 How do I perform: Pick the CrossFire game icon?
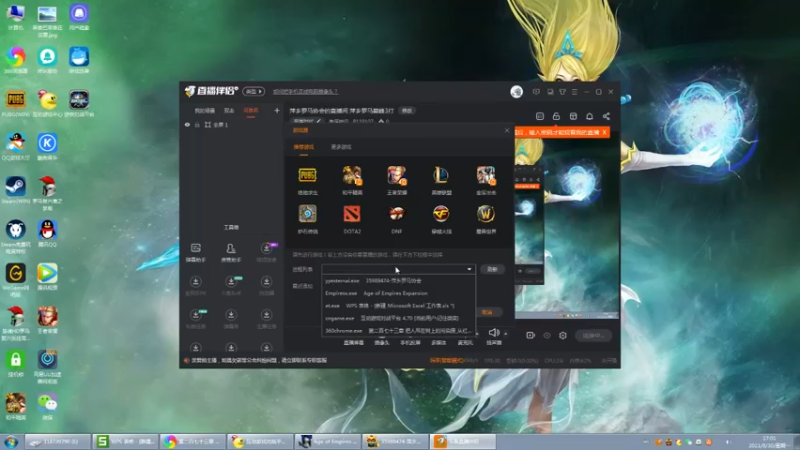pos(441,214)
